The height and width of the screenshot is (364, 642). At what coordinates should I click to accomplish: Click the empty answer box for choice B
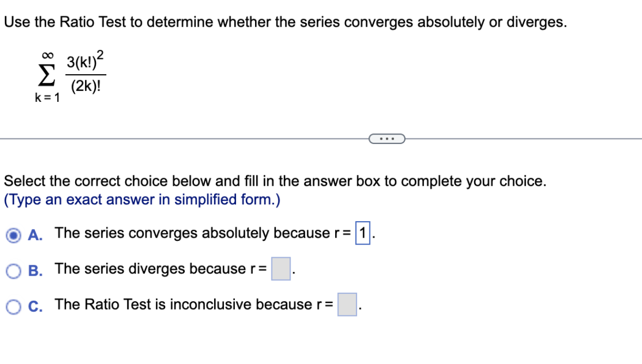pos(281,269)
